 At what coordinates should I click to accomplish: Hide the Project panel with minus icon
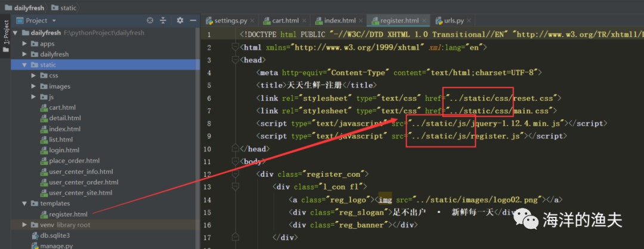point(193,20)
